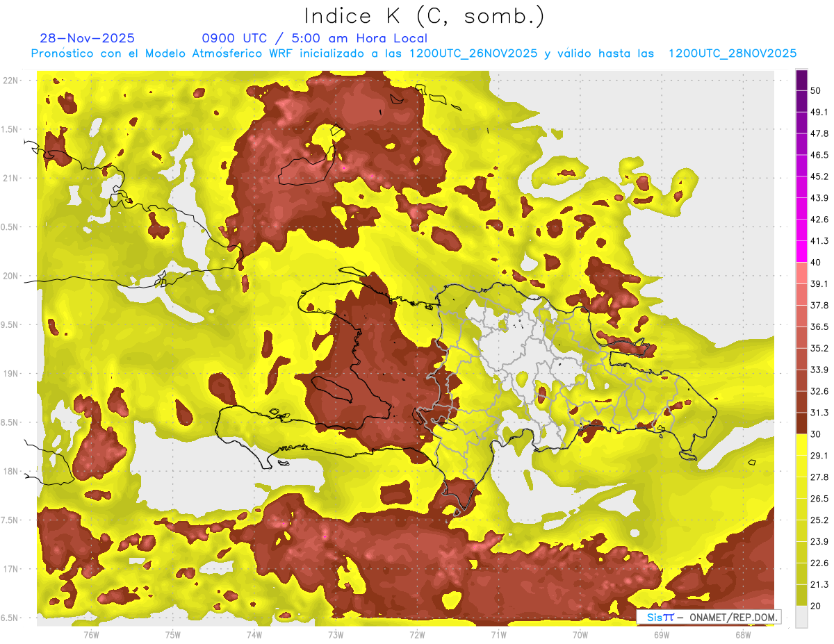Pick the dark purple swatch above 50
Viewport: 834px width, 644px height.
pyautogui.click(x=801, y=80)
